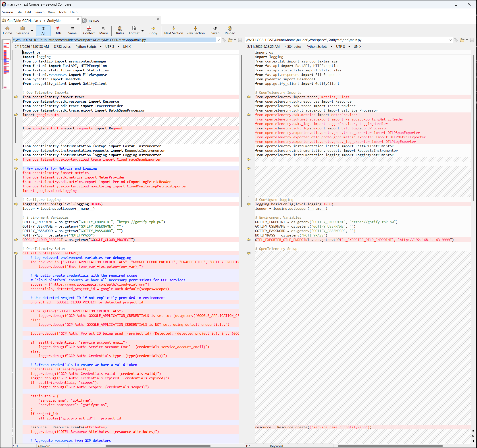Open the Rules dialog icon
Viewport: 477px width, 448px height.
click(x=120, y=31)
